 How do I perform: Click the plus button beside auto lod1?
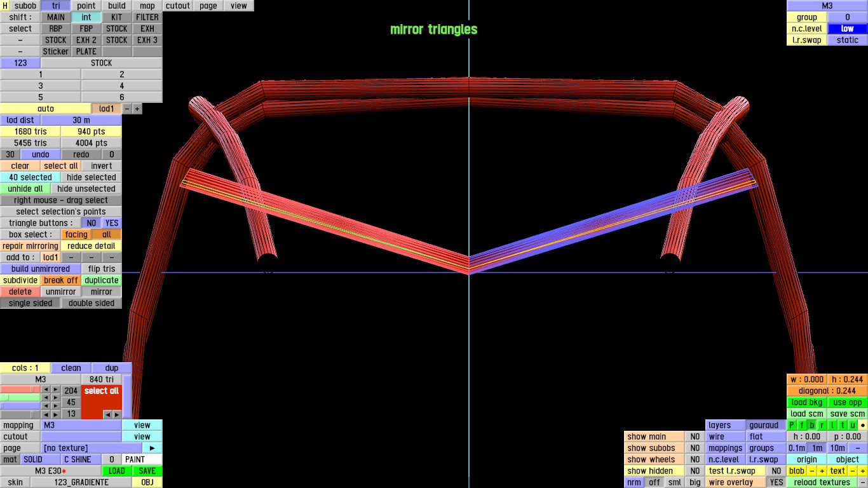tap(137, 109)
